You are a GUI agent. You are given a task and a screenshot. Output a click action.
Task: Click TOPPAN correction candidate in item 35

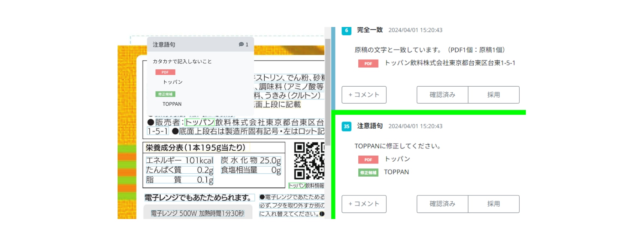397,172
